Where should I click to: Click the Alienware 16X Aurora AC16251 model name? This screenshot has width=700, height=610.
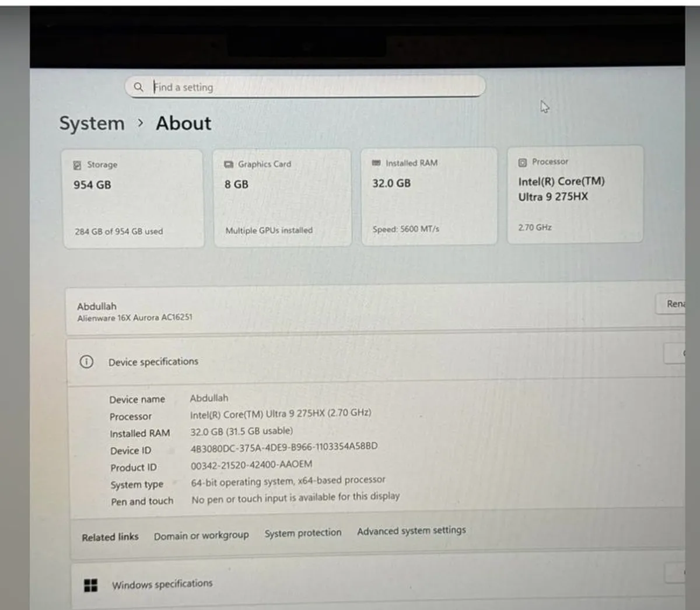point(135,318)
